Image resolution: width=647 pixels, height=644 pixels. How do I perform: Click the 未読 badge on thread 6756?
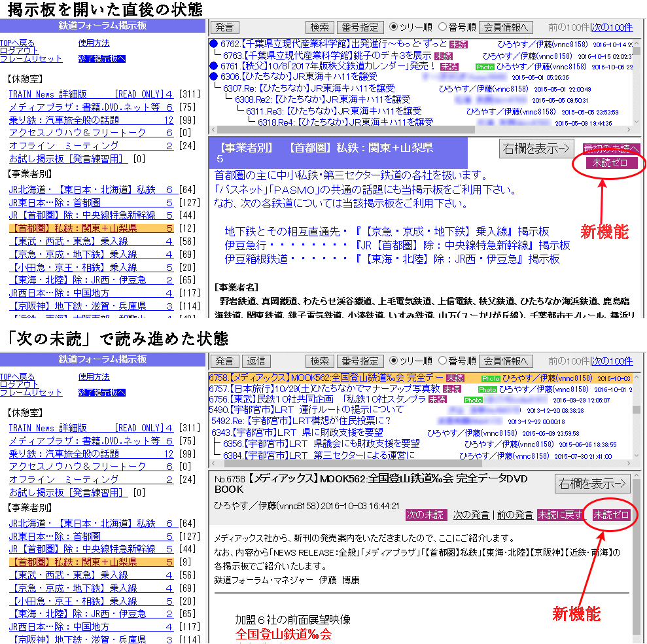[438, 400]
